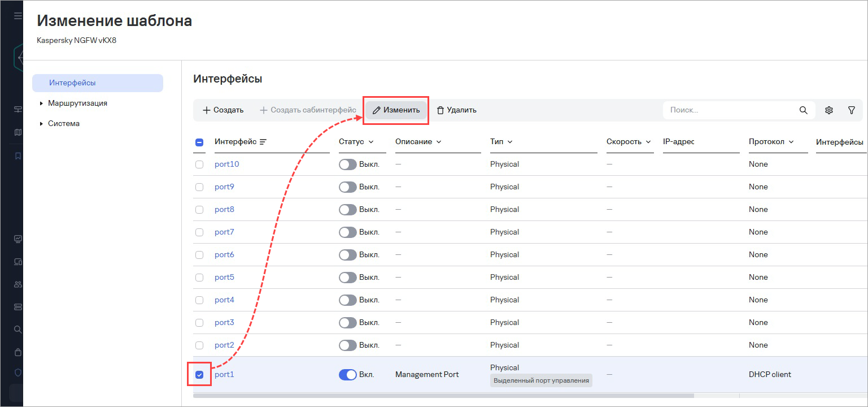Viewport: 868px width, 407px height.
Task: Check the checkbox for port7
Action: click(x=199, y=232)
